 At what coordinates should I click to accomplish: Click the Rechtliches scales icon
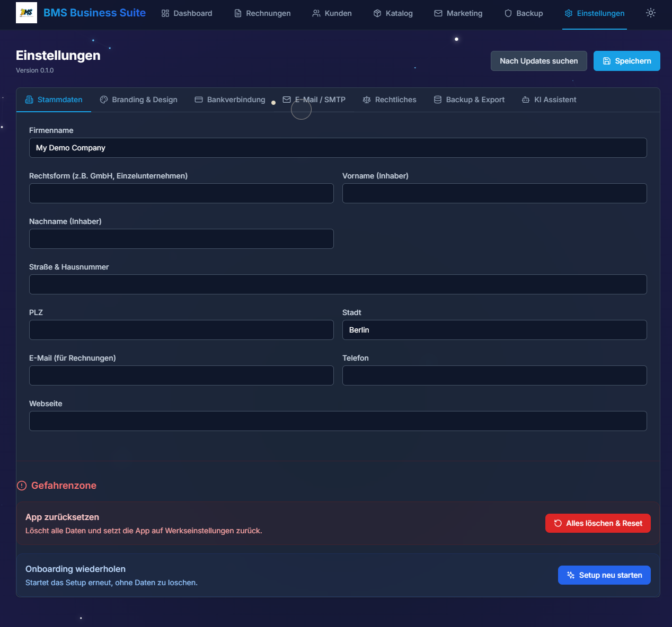point(367,100)
